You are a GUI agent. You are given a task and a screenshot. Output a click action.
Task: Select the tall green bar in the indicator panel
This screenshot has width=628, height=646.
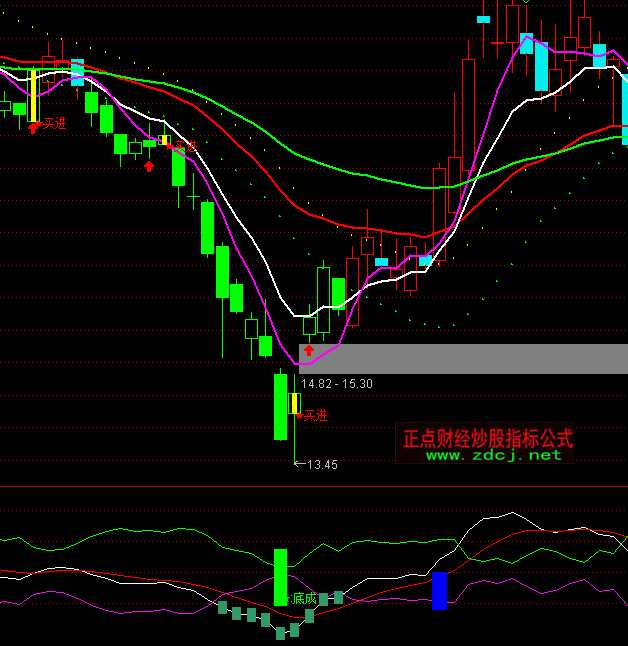tap(281, 576)
